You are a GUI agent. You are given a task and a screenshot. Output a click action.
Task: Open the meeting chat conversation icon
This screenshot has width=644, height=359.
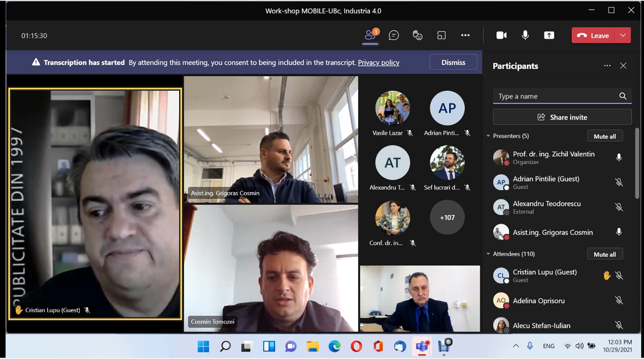coord(394,35)
